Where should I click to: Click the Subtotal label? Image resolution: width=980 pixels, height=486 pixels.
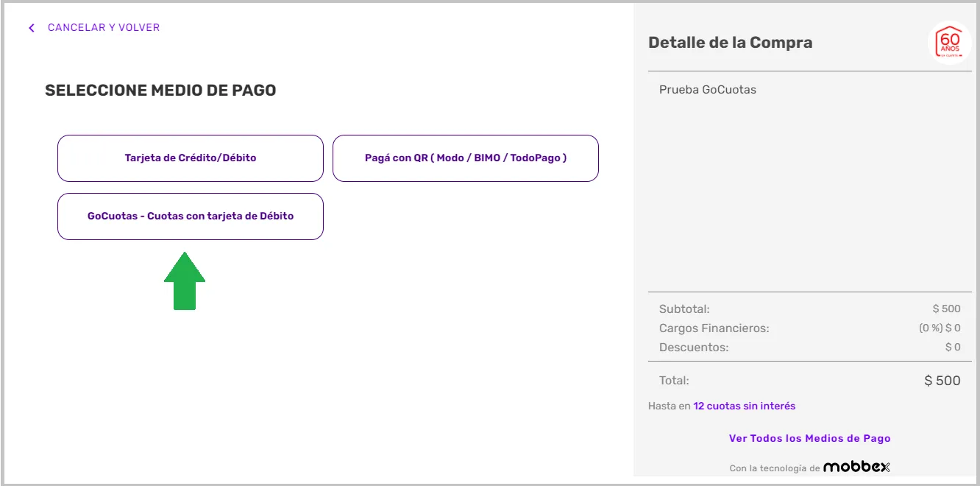tap(684, 309)
